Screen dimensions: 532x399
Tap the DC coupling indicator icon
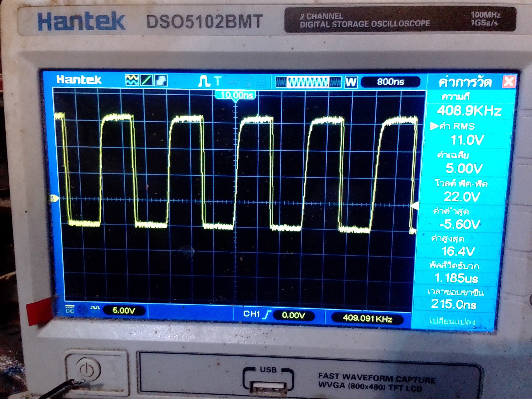(x=70, y=309)
